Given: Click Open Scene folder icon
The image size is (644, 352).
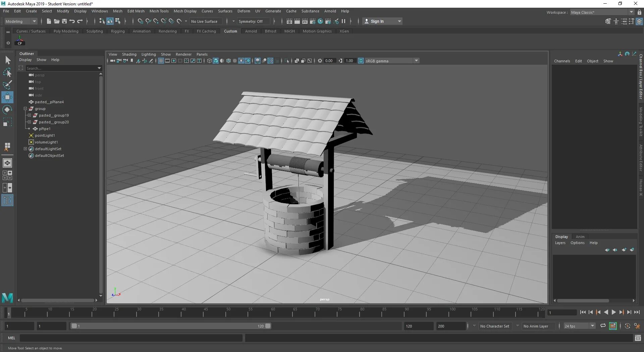Looking at the screenshot, I should tap(56, 21).
